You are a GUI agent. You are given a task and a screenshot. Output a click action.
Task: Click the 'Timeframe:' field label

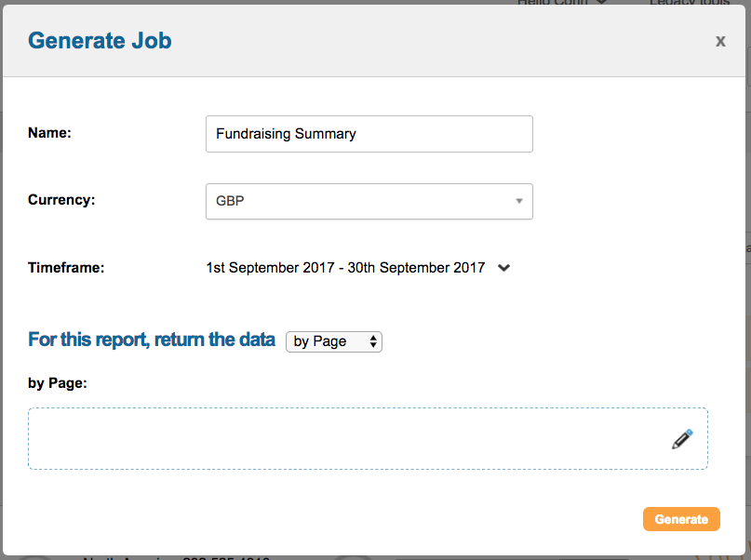66,268
